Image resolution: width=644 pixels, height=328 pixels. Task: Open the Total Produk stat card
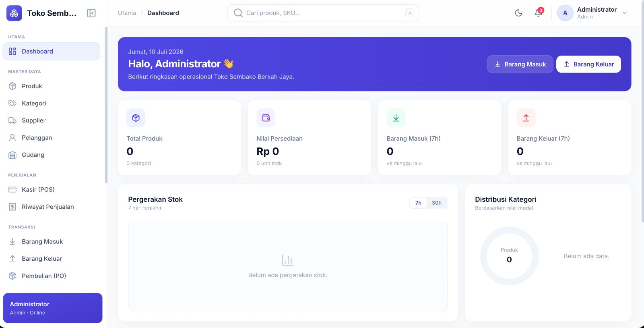[x=180, y=137]
